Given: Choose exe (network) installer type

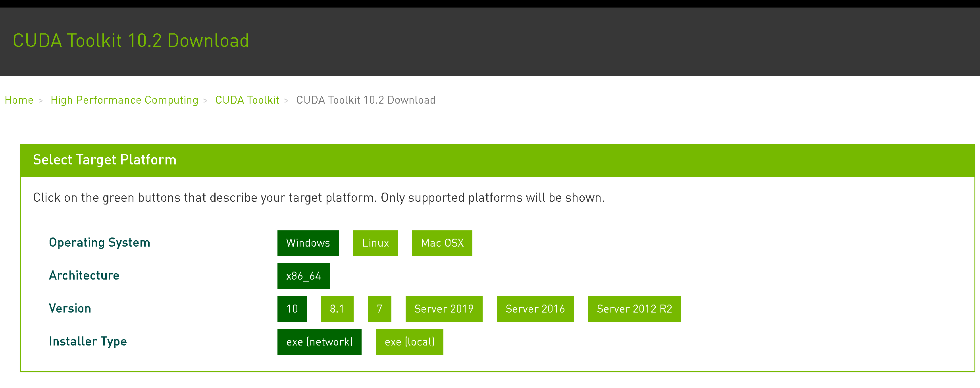Looking at the screenshot, I should [x=320, y=342].
